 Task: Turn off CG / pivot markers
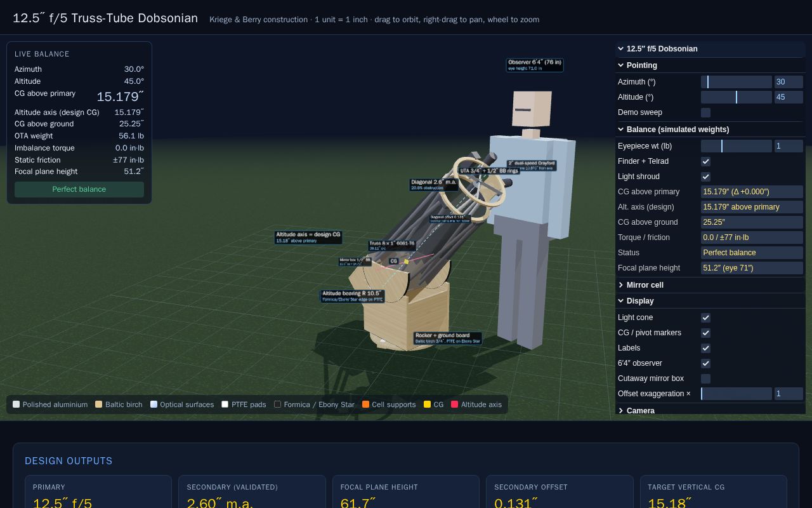click(705, 333)
